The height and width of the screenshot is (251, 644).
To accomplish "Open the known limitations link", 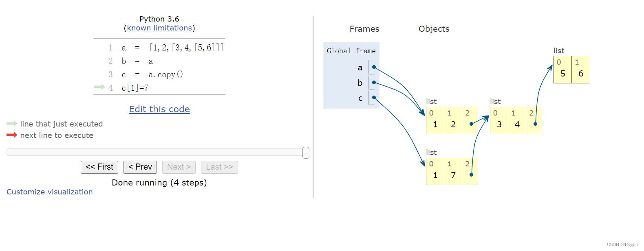I will pos(159,28).
